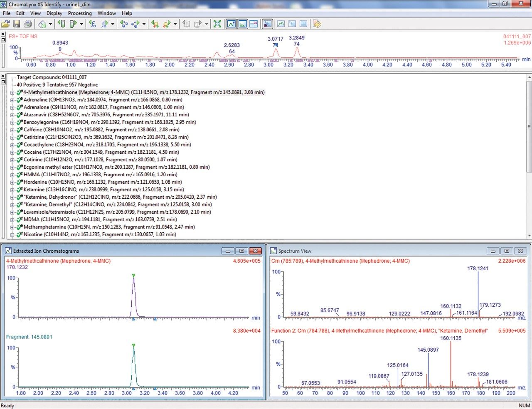Expand the Caffeine compound tree node
The width and height of the screenshot is (532, 409).
tap(12, 130)
